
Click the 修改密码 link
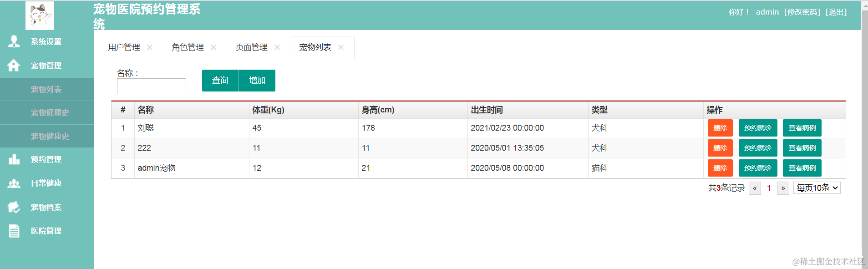(802, 12)
